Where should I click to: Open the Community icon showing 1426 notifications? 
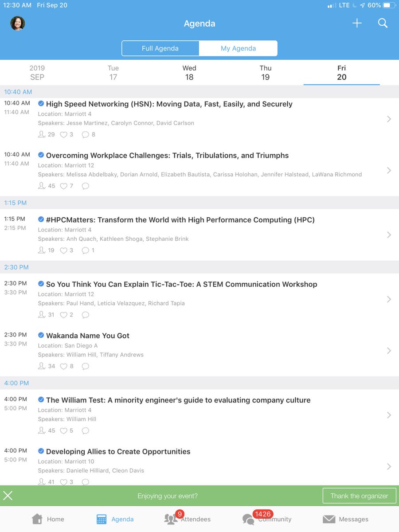tap(248, 519)
